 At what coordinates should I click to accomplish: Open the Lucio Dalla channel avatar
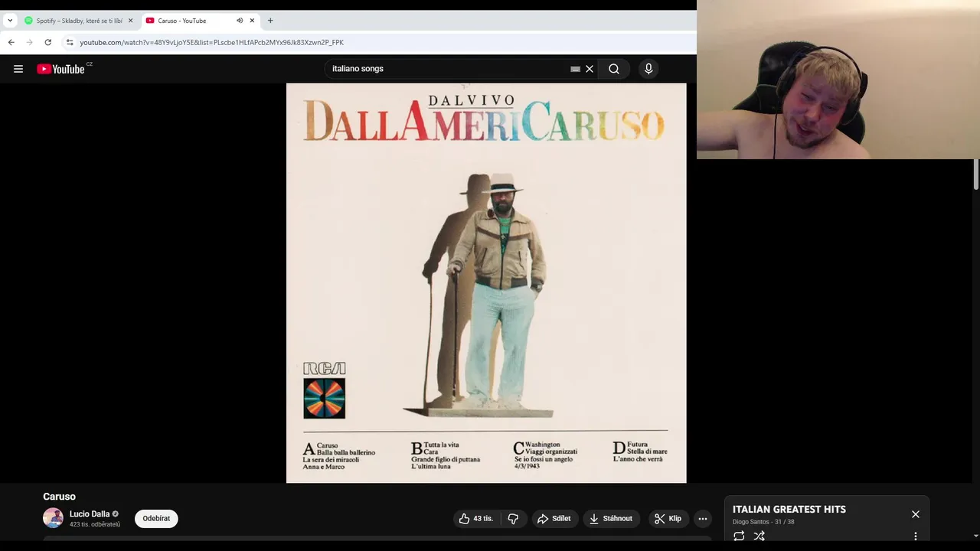point(53,518)
